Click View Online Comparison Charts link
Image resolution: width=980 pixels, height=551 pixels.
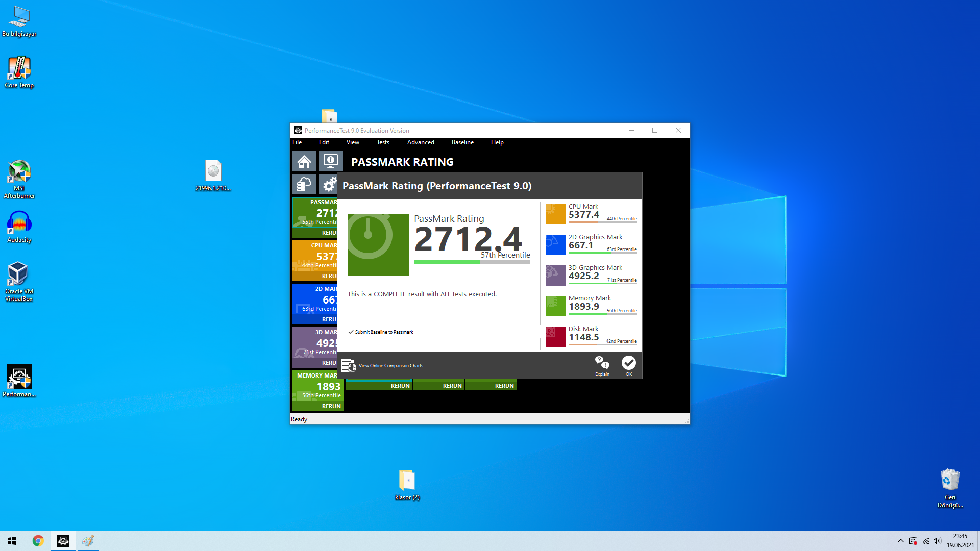392,366
